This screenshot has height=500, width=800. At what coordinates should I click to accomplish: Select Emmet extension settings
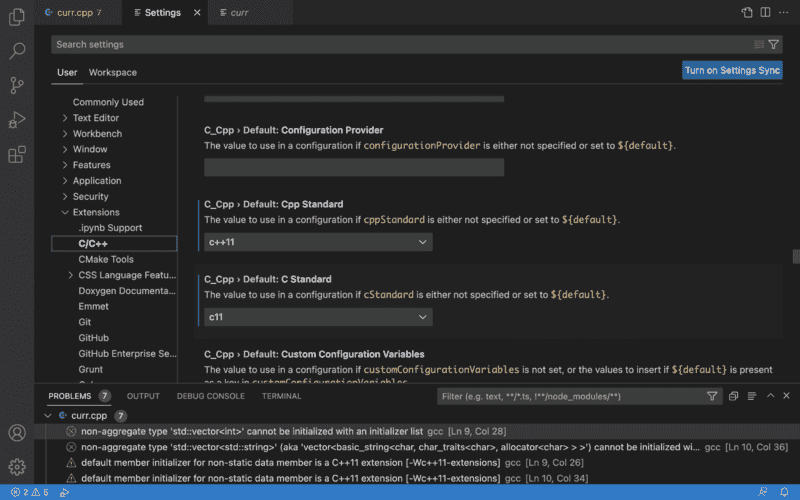click(x=93, y=306)
